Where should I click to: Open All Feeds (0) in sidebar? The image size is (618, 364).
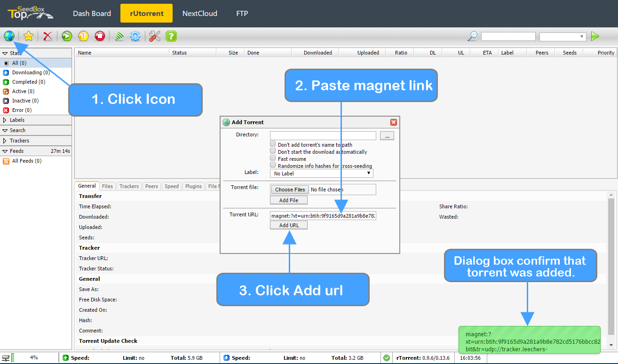coord(27,161)
